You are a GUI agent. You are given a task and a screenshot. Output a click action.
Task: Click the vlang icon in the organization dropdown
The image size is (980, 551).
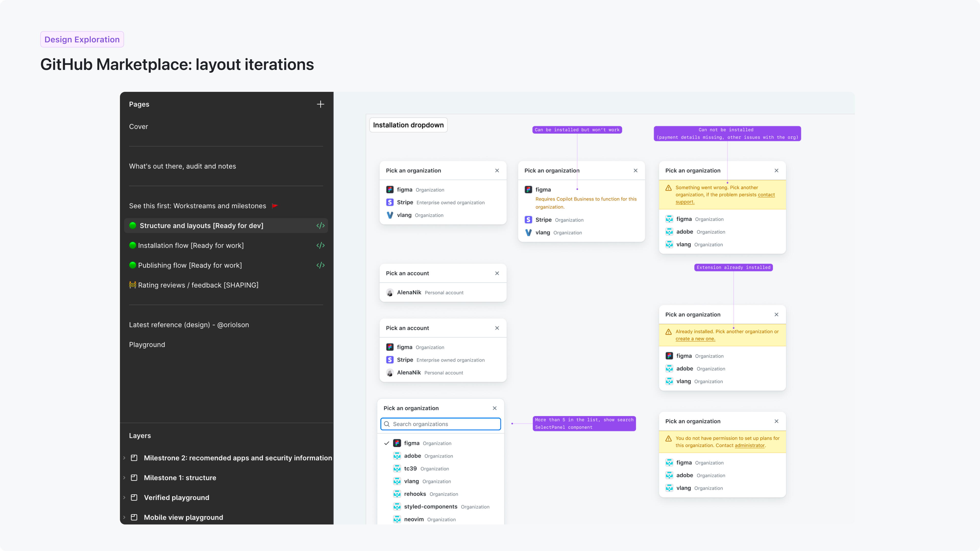(x=389, y=215)
